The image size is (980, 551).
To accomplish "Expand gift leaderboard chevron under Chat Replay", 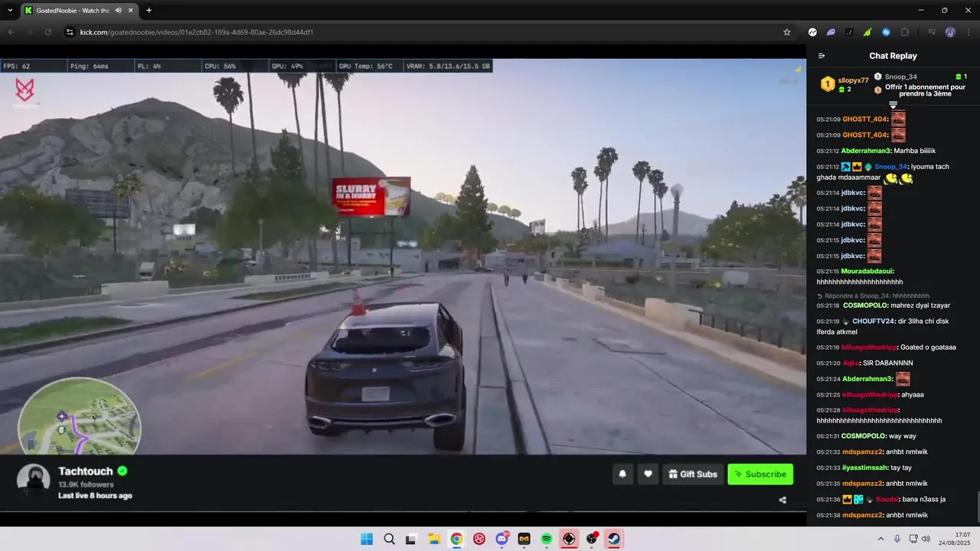I will (893, 105).
